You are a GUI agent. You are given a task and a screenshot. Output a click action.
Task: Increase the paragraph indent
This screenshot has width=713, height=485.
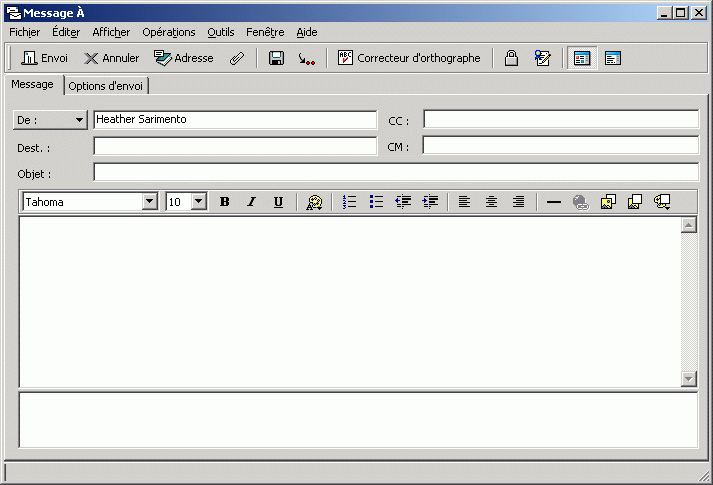click(430, 202)
